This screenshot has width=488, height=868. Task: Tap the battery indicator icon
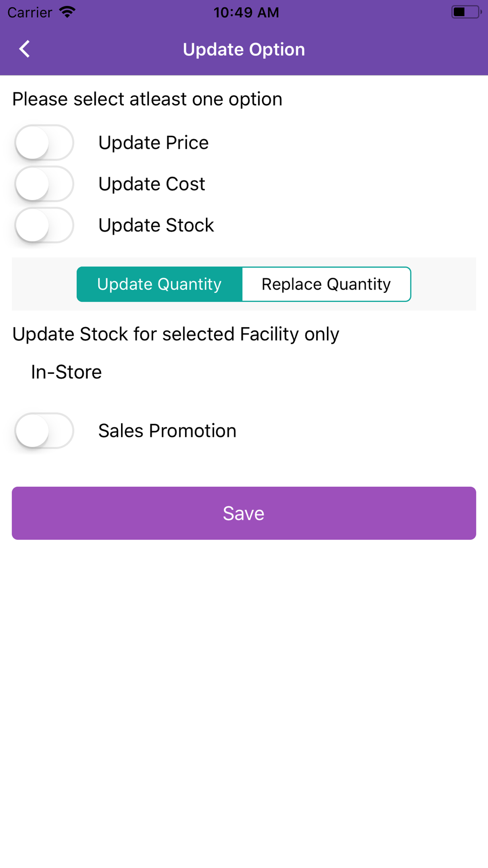coord(466,12)
